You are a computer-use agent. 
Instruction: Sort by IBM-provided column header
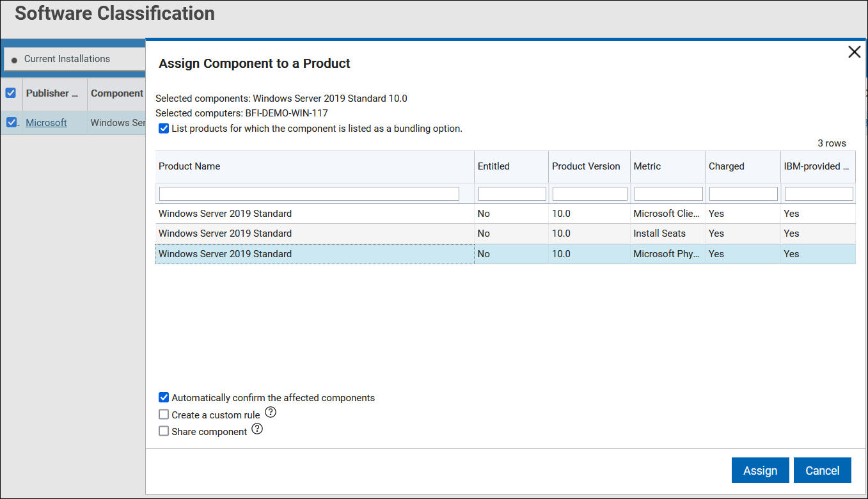tap(818, 166)
